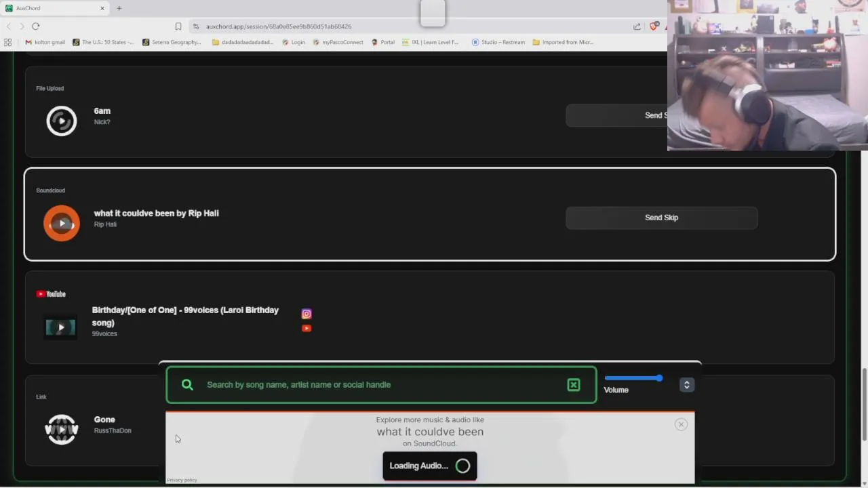The width and height of the screenshot is (868, 488).
Task: Clear the search box with green X
Action: pos(574,384)
